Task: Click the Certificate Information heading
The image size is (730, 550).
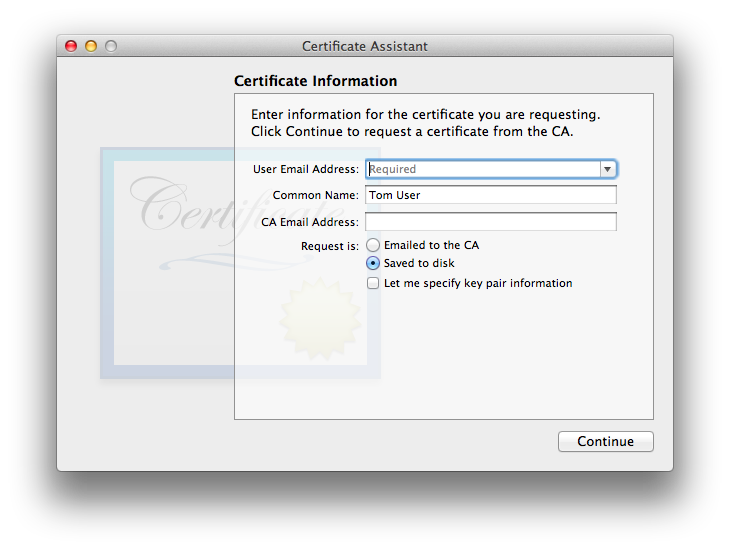Action: coord(316,81)
